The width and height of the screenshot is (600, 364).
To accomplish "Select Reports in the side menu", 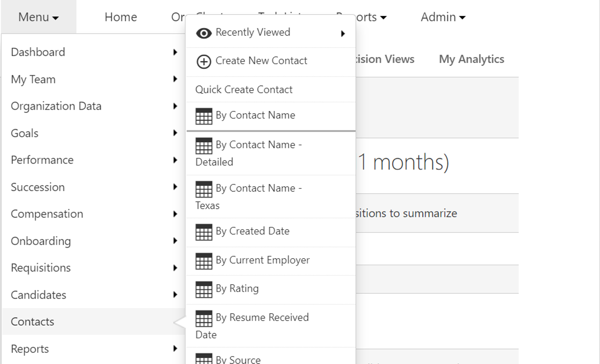I will coord(94,348).
